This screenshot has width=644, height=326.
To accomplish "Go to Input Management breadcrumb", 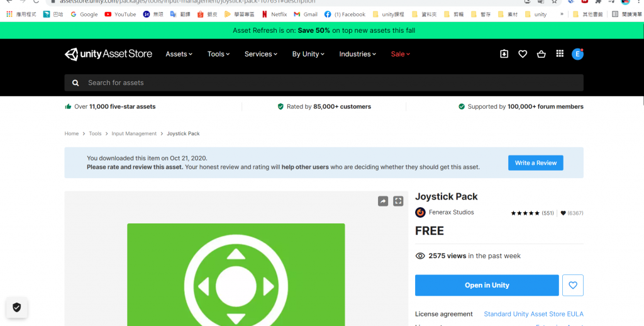I will click(134, 133).
